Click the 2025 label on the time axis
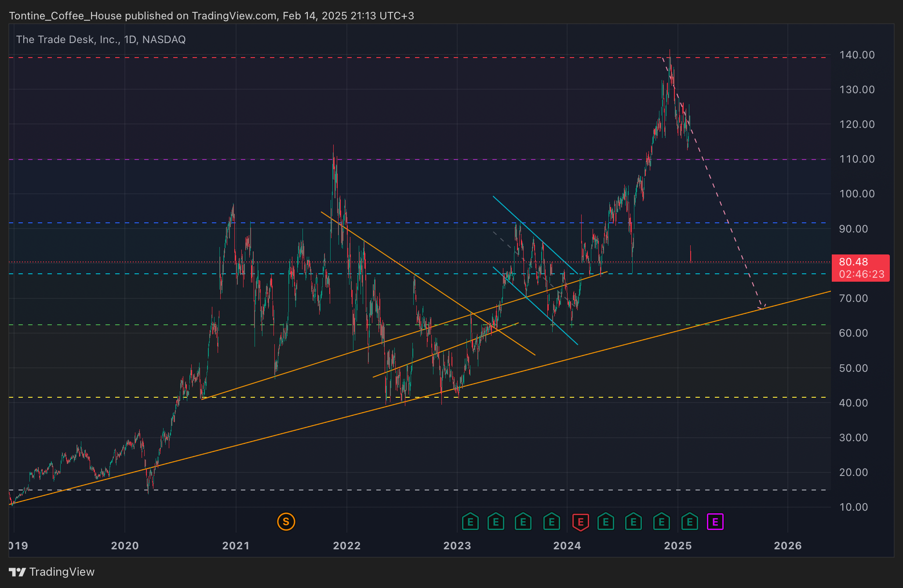The height and width of the screenshot is (588, 903). pos(678,546)
